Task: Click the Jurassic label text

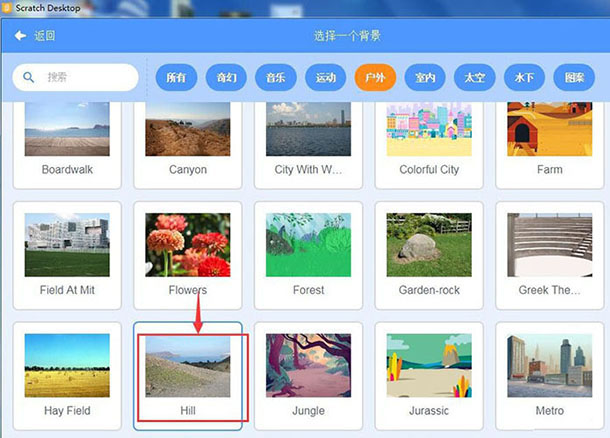Action: (x=429, y=411)
